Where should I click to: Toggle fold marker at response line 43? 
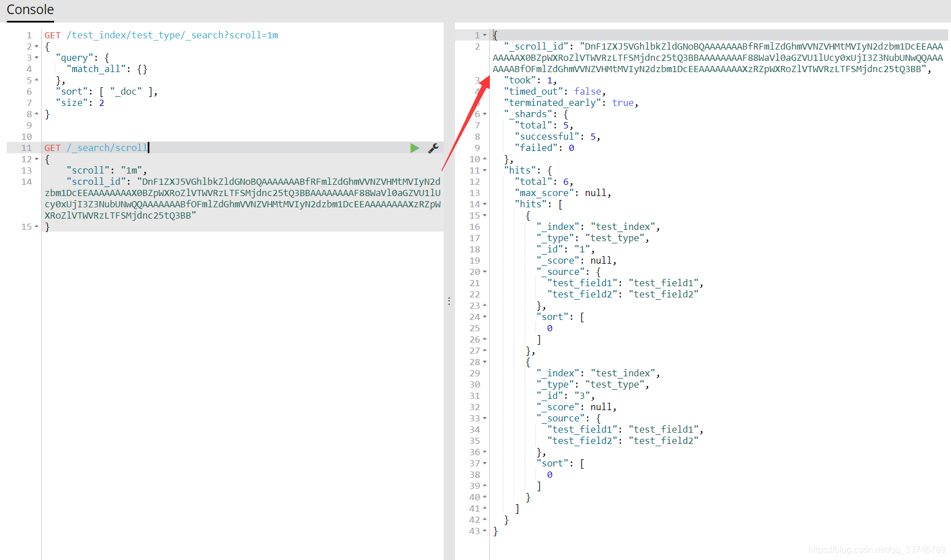click(485, 531)
